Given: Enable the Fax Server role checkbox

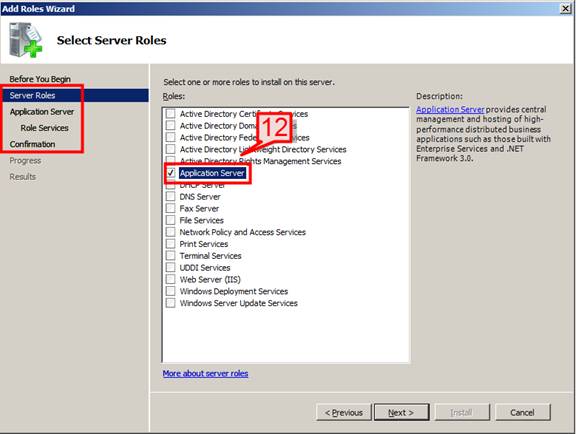Looking at the screenshot, I should [x=170, y=208].
